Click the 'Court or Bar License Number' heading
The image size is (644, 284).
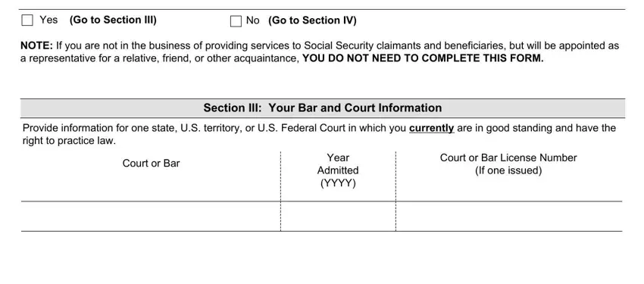[x=508, y=158]
